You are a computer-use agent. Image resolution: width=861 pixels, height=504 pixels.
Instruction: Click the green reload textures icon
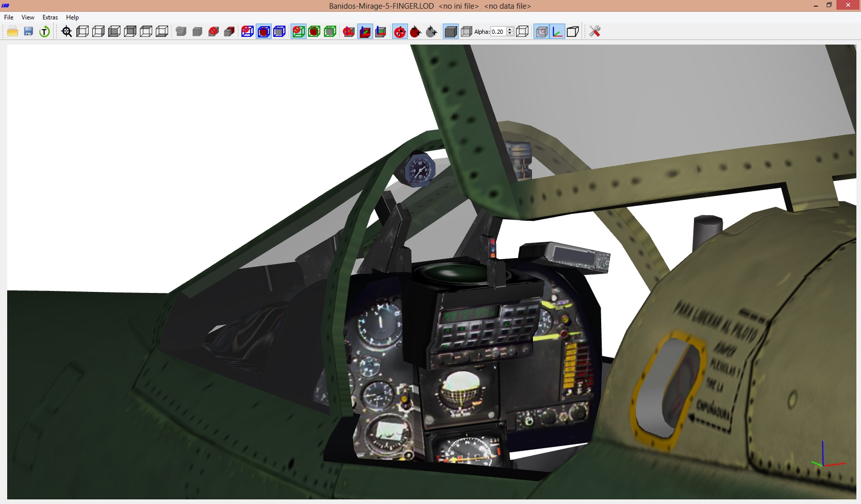[45, 31]
